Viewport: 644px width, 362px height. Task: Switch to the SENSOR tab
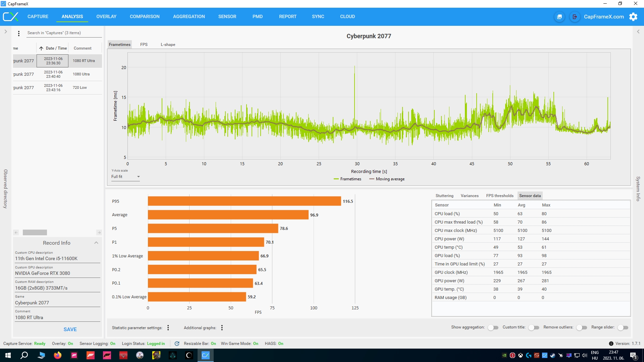pos(227,16)
